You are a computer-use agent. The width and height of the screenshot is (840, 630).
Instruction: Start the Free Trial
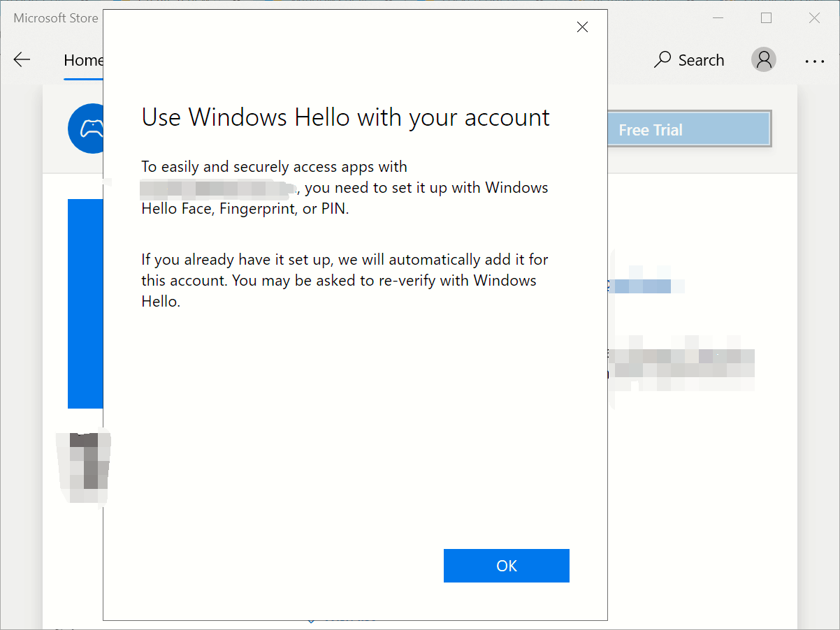[689, 130]
